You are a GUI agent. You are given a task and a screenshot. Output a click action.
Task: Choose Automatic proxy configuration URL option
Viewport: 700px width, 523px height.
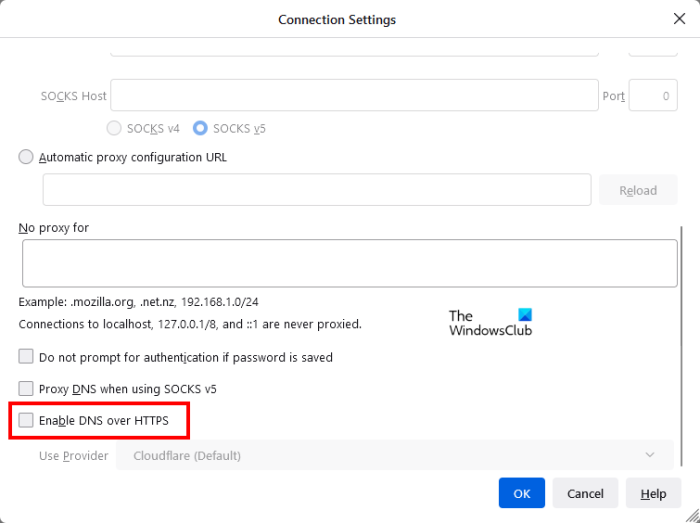point(26,157)
